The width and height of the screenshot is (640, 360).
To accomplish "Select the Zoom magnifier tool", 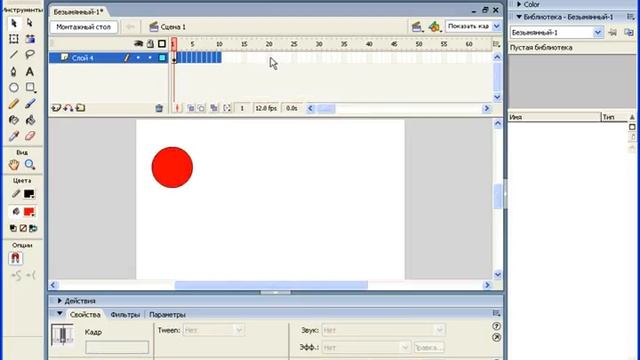I will pos(30,164).
